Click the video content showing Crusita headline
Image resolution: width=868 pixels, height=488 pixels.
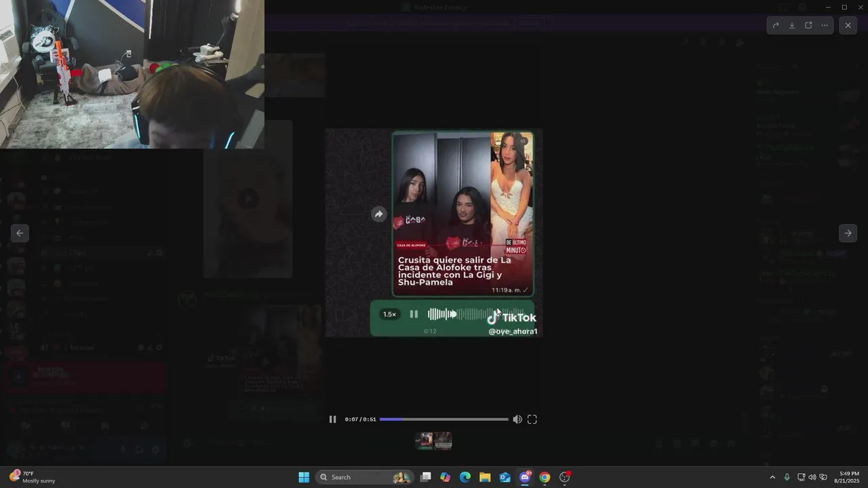(434, 232)
